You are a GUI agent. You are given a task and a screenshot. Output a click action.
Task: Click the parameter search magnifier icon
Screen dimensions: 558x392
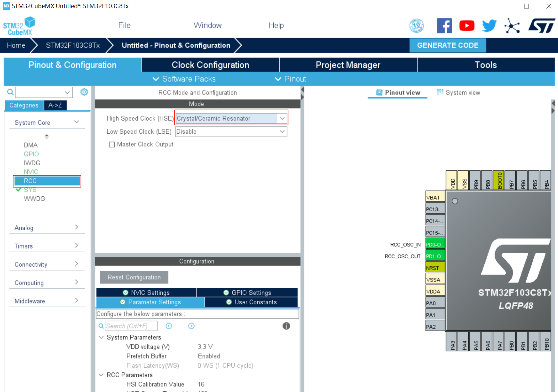point(101,326)
